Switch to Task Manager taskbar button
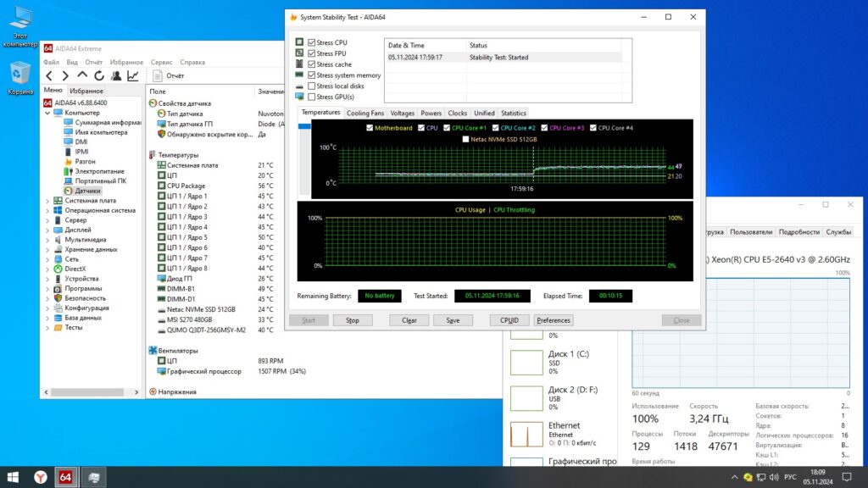 click(x=93, y=477)
